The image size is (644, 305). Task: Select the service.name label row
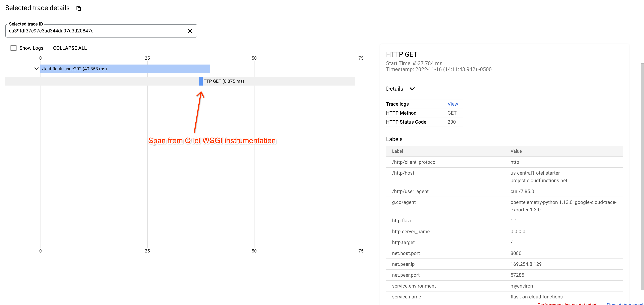(406, 297)
